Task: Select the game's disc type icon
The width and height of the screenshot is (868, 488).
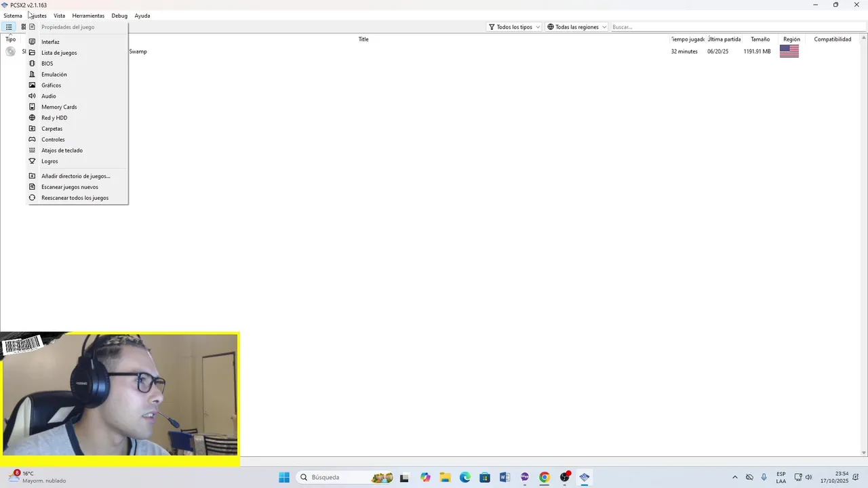Action: [x=10, y=52]
